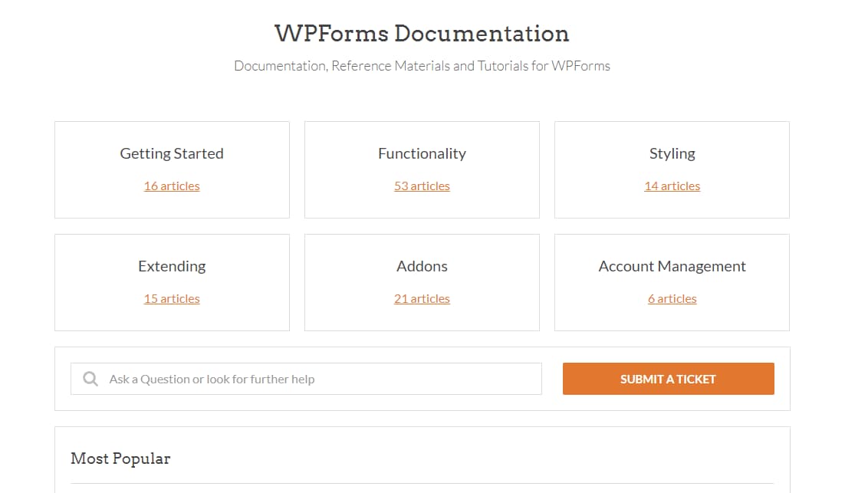
Task: Click the Documentation subtitle text
Action: [422, 66]
